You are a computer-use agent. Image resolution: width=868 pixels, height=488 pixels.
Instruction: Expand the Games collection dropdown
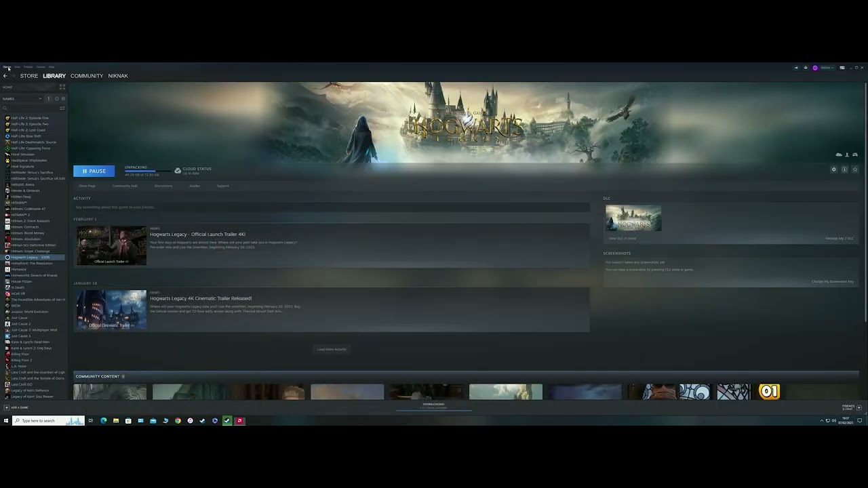[x=40, y=98]
